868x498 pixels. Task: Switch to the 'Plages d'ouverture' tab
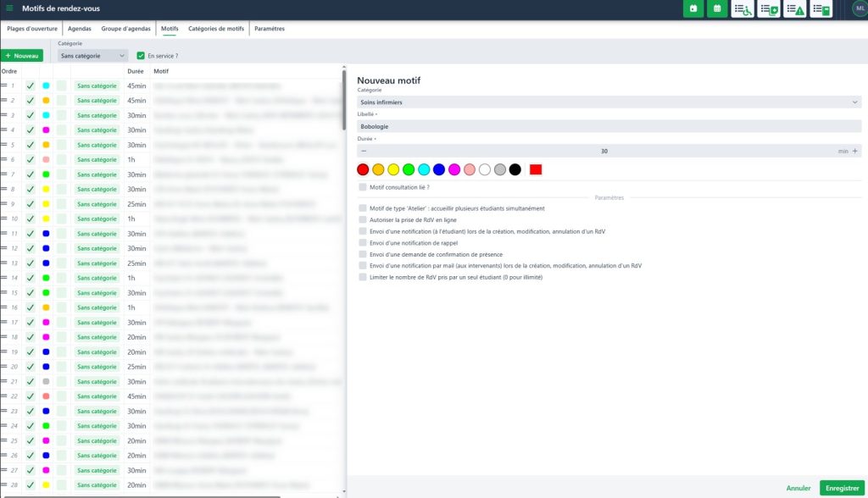(32, 29)
